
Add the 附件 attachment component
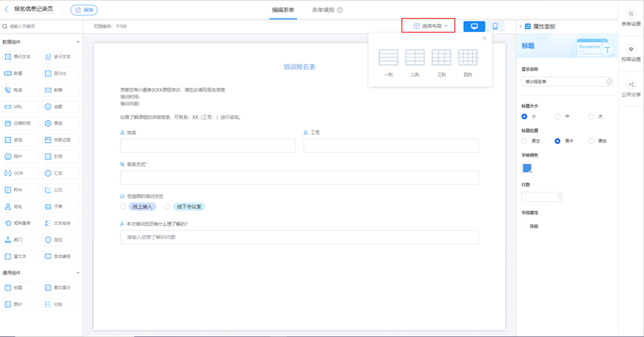(x=21, y=190)
